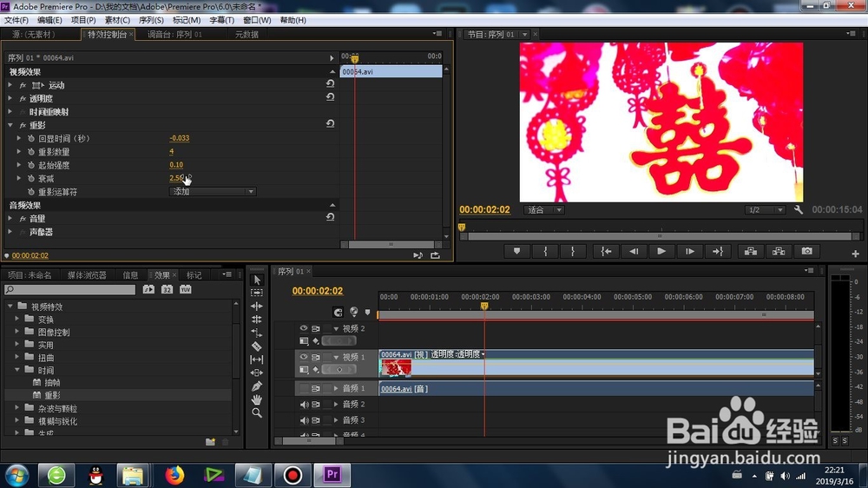868x488 pixels.
Task: Select the Ripple Edit tool
Action: click(257, 306)
